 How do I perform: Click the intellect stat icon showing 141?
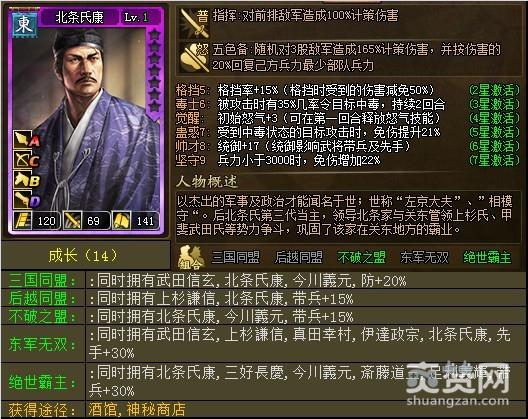click(122, 221)
